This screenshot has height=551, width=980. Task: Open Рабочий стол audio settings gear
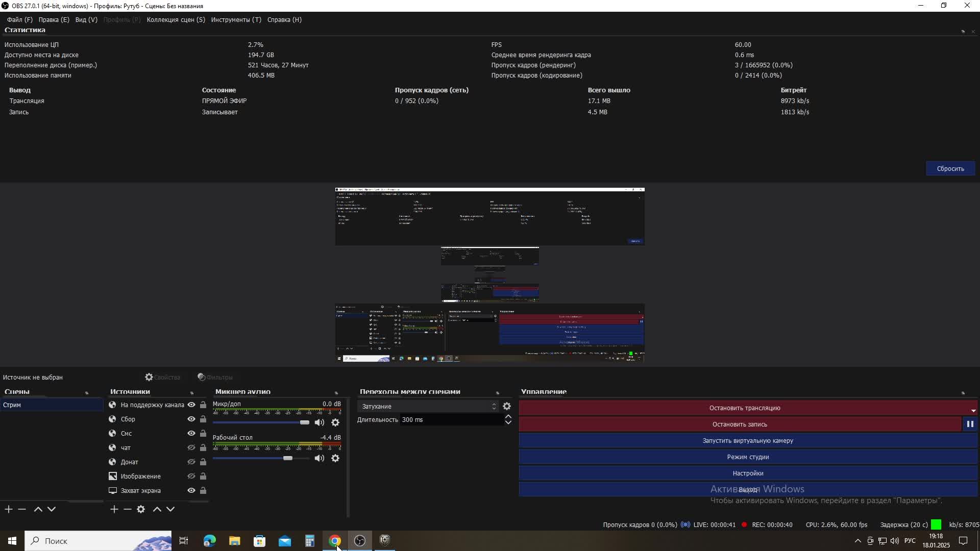coord(335,458)
